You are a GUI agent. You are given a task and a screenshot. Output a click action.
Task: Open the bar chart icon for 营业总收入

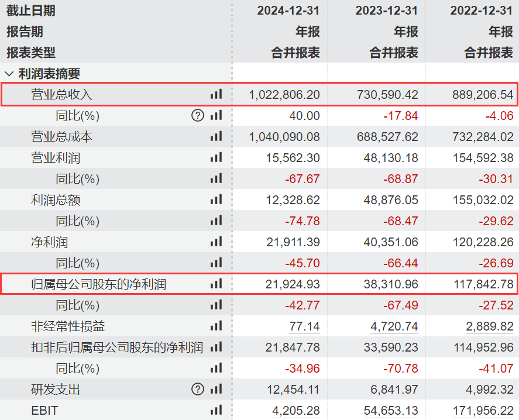pyautogui.click(x=216, y=94)
